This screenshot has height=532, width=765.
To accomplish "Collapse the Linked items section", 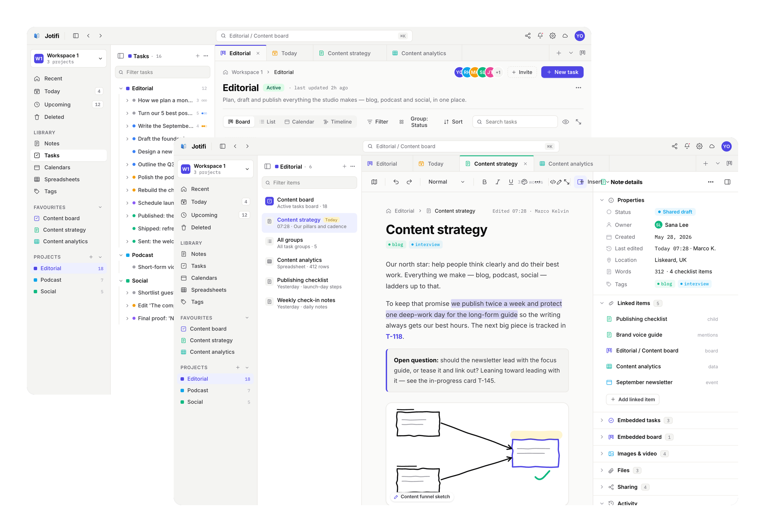I will coord(602,303).
